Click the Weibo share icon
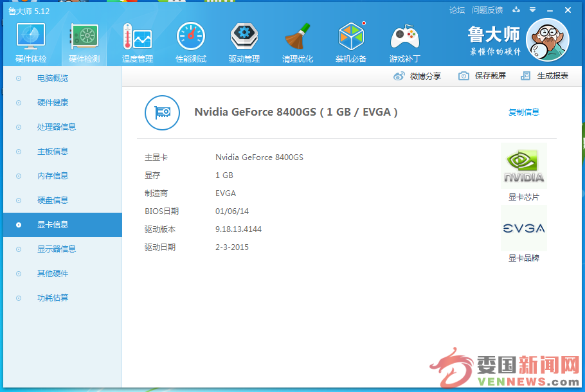The image size is (585, 392). (x=399, y=76)
